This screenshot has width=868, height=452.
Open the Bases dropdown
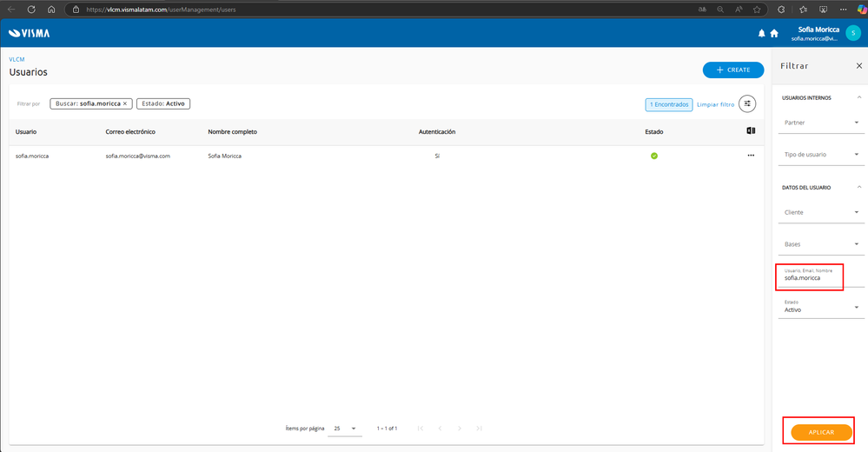click(x=821, y=244)
